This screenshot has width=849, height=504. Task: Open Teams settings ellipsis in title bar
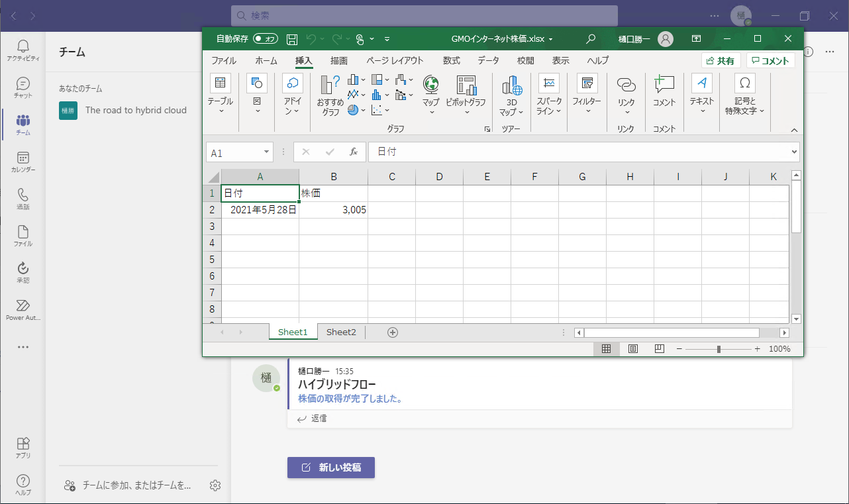(714, 15)
